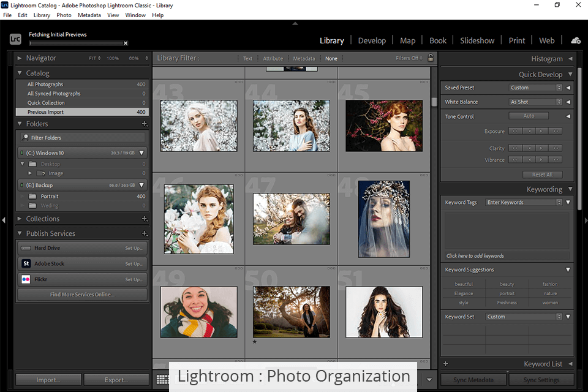Collapse the Catalog panel
The image size is (588, 392).
19,73
